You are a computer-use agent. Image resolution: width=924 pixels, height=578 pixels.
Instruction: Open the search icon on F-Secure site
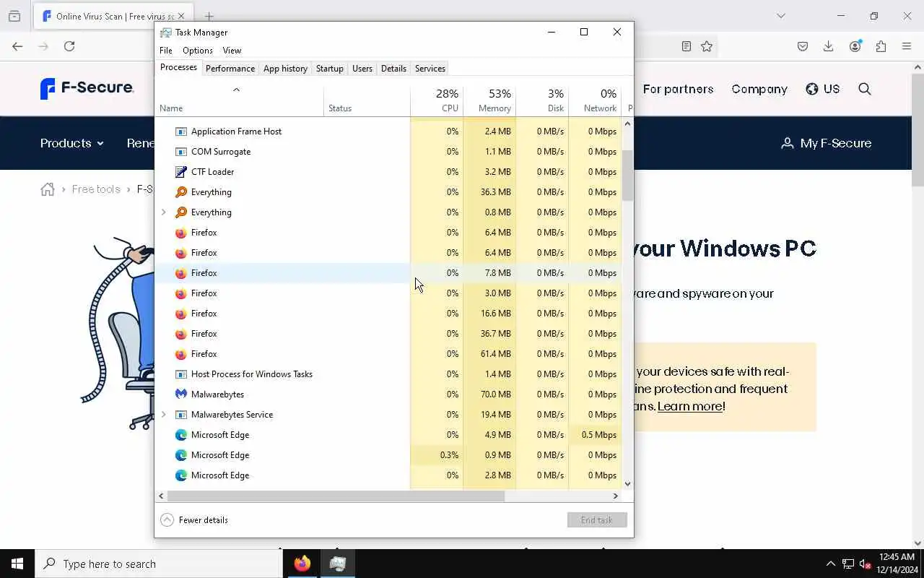(865, 89)
